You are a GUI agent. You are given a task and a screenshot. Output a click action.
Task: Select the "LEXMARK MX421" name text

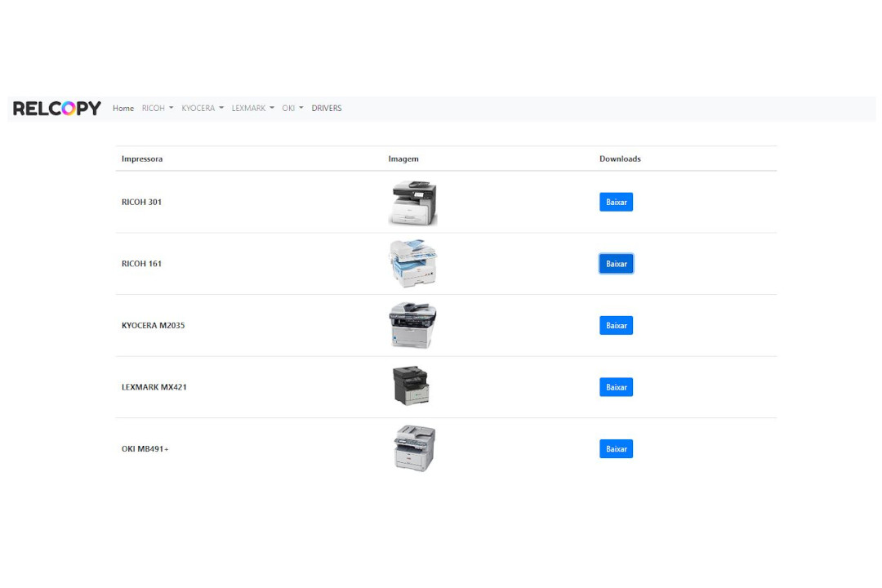pyautogui.click(x=154, y=387)
